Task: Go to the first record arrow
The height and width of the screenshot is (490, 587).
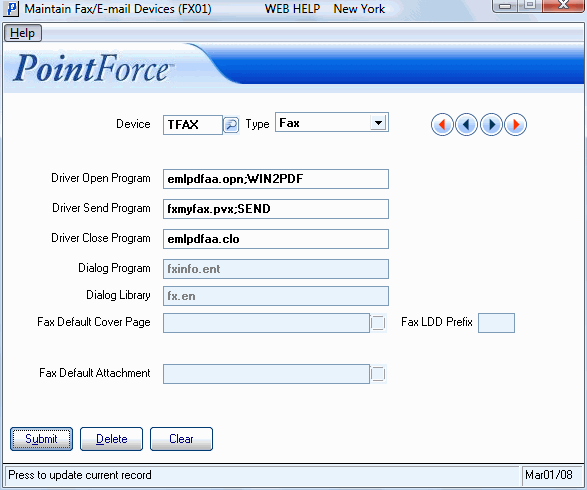Action: [442, 124]
